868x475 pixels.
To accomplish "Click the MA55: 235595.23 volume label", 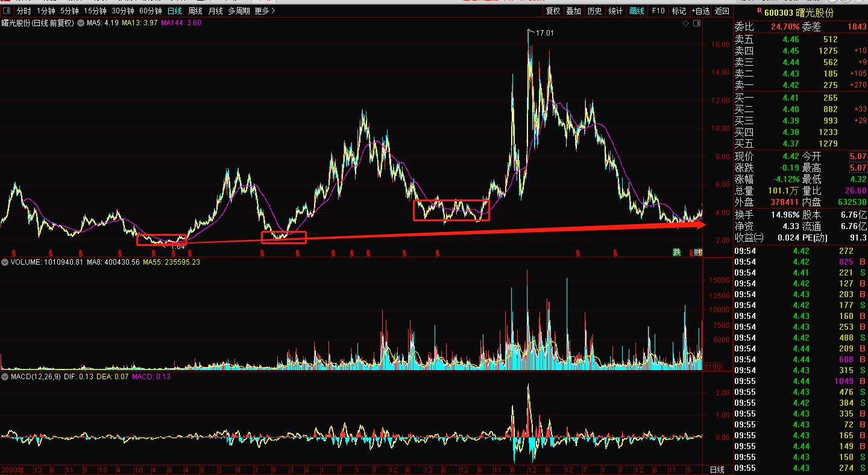I will (171, 262).
